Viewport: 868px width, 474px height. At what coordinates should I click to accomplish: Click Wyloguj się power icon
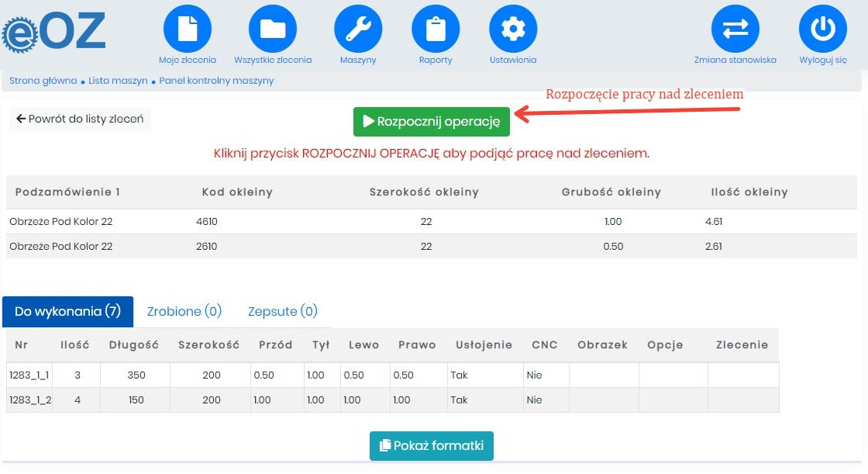[x=822, y=29]
